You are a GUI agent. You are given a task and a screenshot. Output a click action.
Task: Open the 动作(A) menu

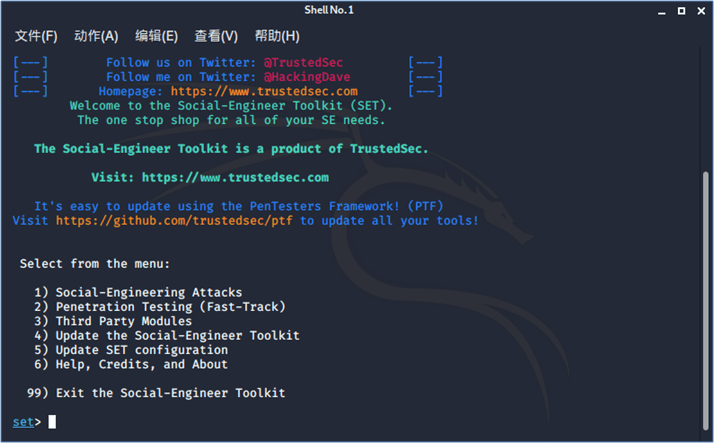point(96,36)
